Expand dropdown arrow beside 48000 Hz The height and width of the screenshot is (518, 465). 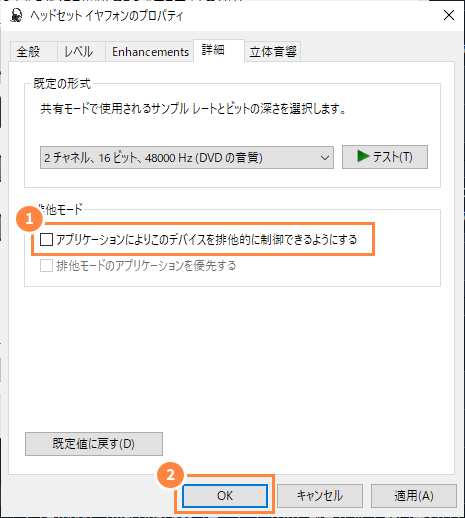pyautogui.click(x=325, y=158)
